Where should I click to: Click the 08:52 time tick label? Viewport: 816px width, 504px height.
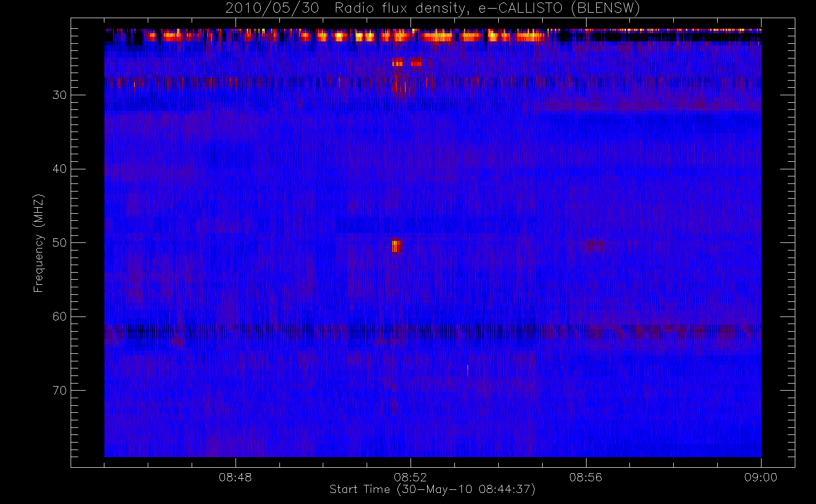[410, 477]
